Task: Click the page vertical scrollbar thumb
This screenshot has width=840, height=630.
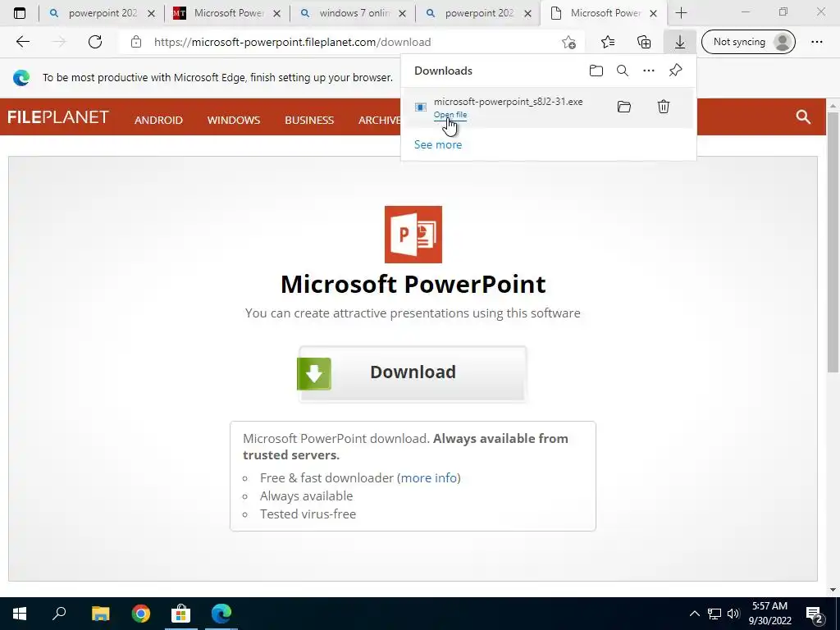Action: point(833,242)
